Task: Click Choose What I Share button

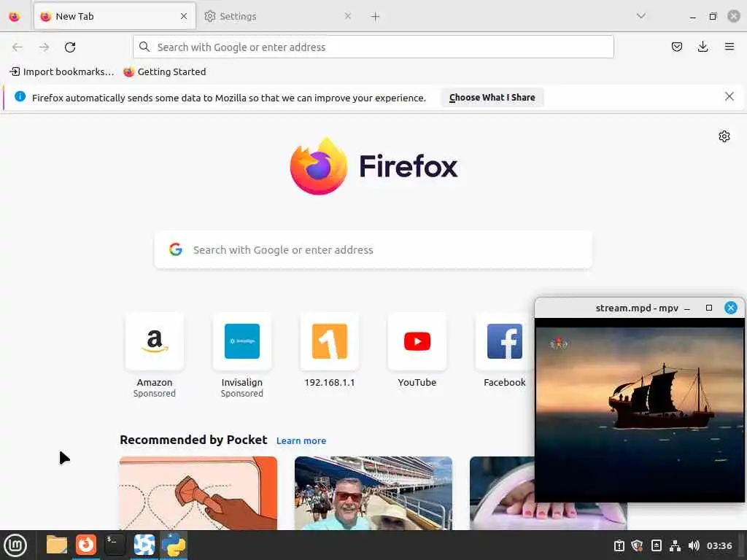Action: pyautogui.click(x=492, y=98)
